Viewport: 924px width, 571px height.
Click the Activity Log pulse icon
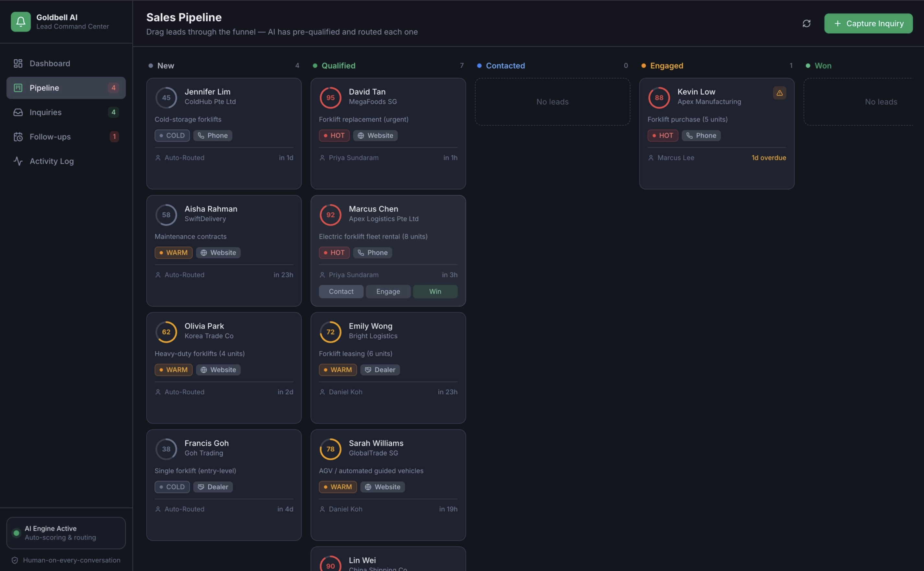tap(18, 161)
